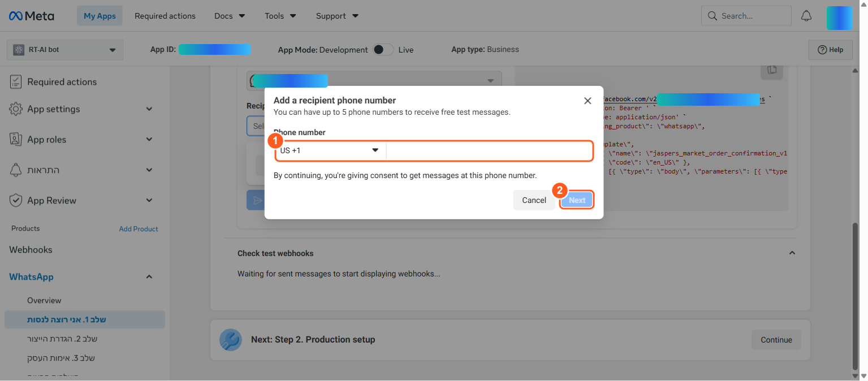Open the RT-AI bot app selector
868x381 pixels.
pyautogui.click(x=65, y=50)
